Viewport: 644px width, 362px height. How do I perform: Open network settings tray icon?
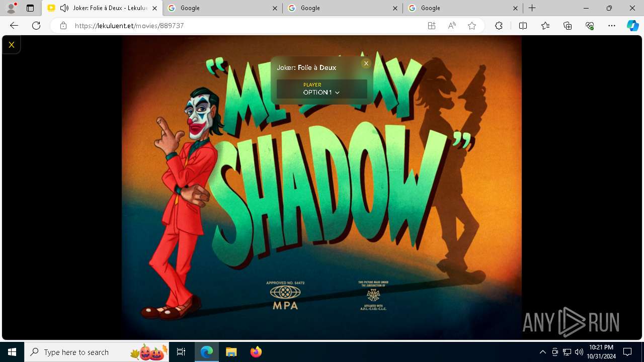click(x=567, y=352)
